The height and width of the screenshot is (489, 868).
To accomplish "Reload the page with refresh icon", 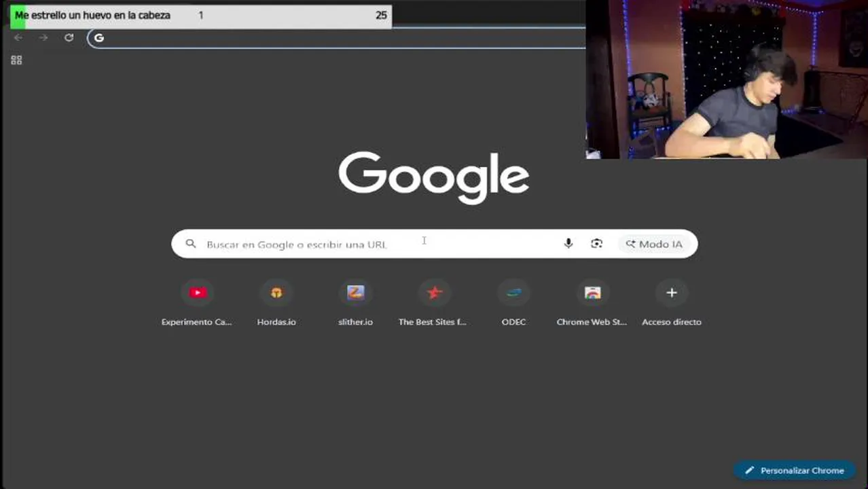I will [x=69, y=37].
